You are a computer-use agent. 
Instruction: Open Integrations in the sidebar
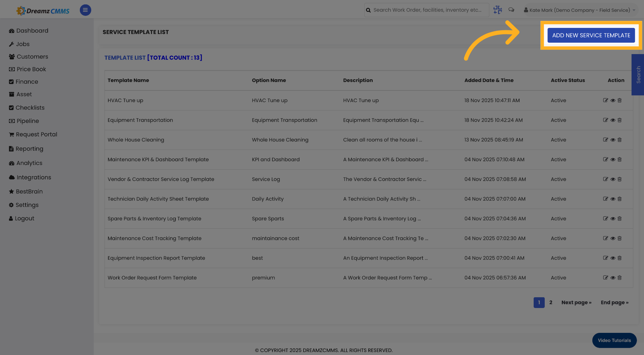pyautogui.click(x=30, y=177)
